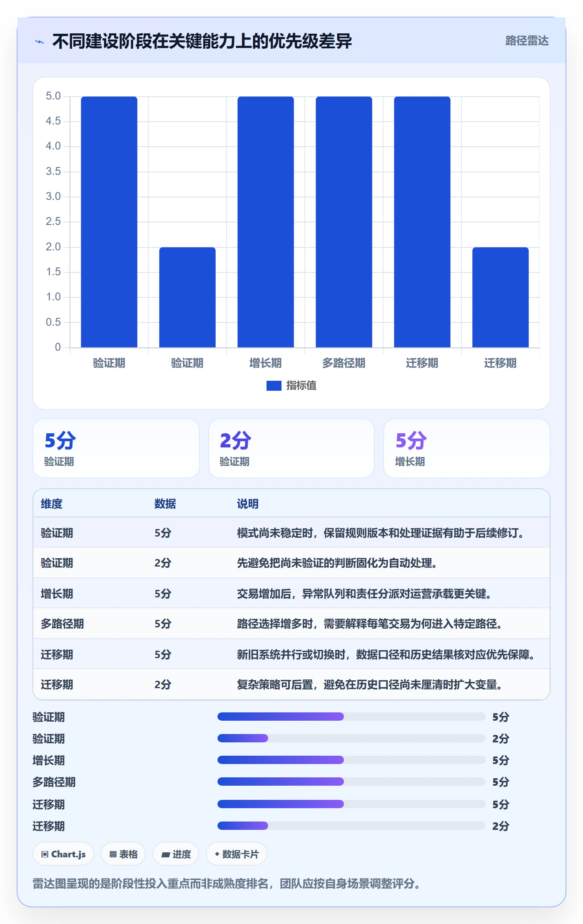Image resolution: width=583 pixels, height=924 pixels.
Task: Select the table row about 新旧系统并行或切换
Action: [291, 654]
